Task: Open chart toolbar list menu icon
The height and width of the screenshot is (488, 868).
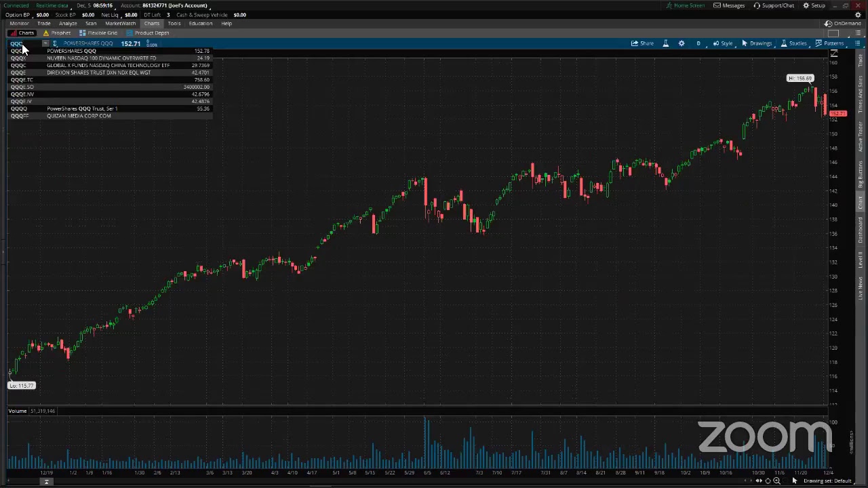Action: 857,43
